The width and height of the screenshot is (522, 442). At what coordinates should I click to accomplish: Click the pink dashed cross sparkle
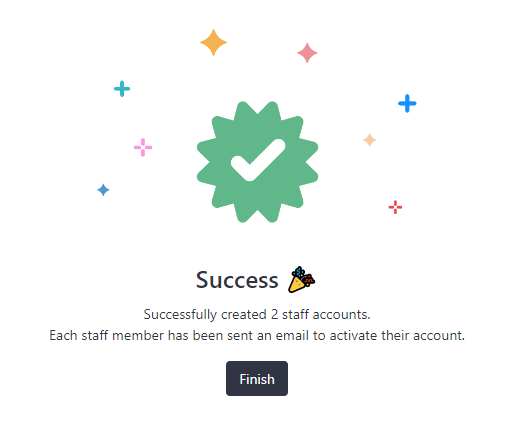143,147
